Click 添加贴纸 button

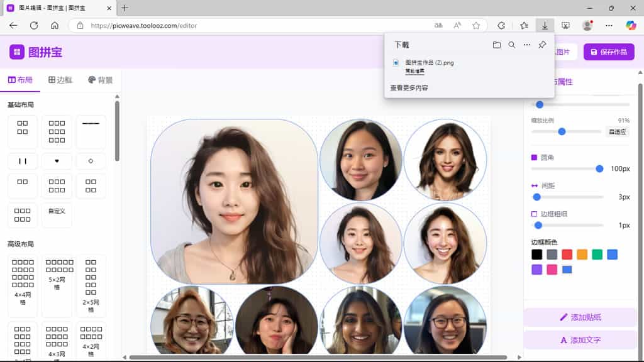point(580,317)
